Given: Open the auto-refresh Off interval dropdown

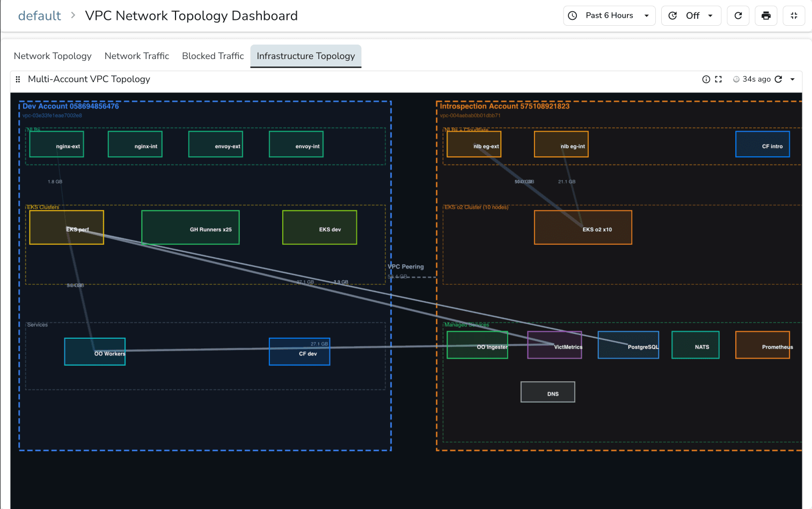Looking at the screenshot, I should 691,16.
